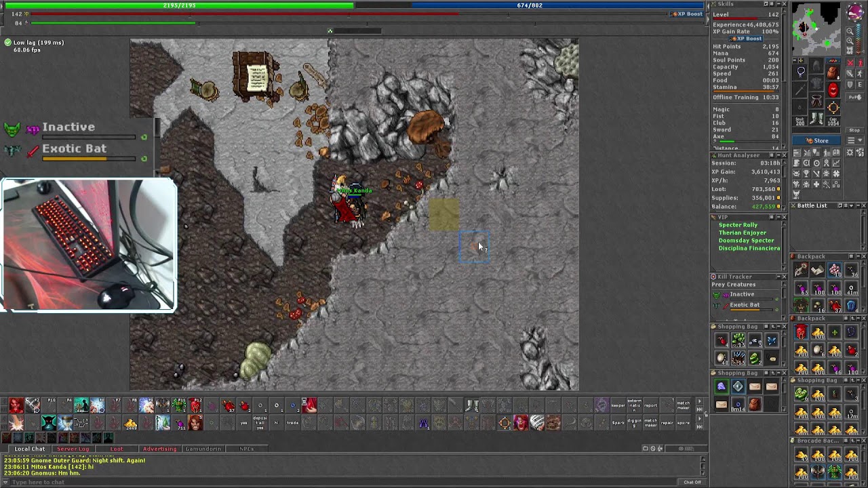Click the minimap zoom out magnifier
Image resolution: width=868 pixels, height=488 pixels.
850,31
